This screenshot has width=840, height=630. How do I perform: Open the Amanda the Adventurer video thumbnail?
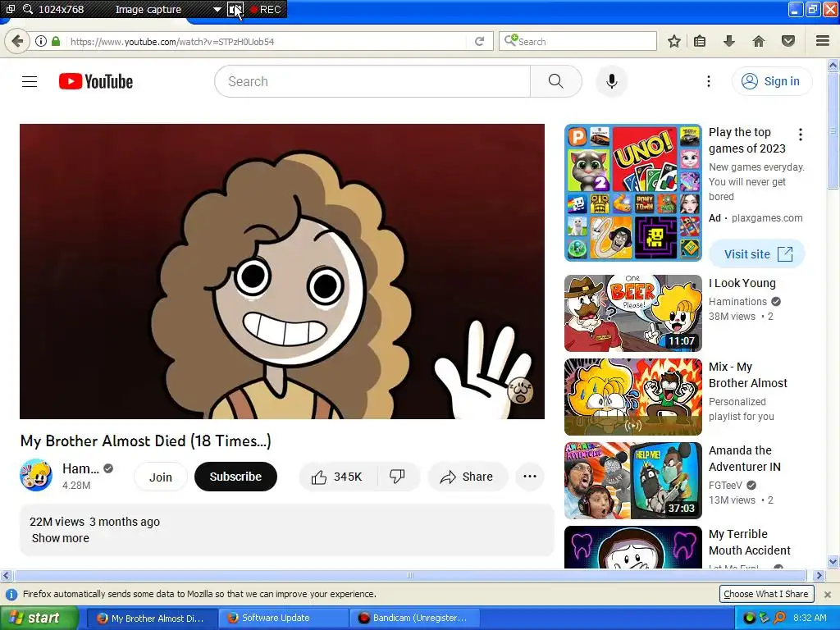632,481
